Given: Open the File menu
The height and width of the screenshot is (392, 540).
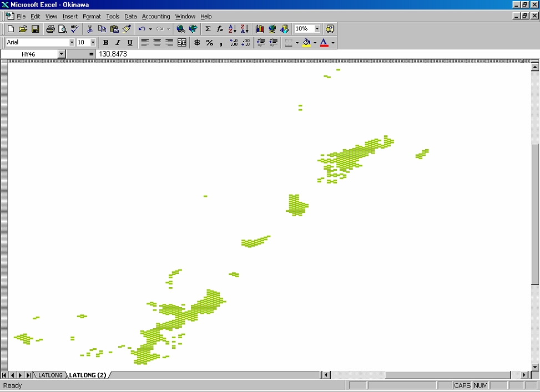Looking at the screenshot, I should click(21, 17).
